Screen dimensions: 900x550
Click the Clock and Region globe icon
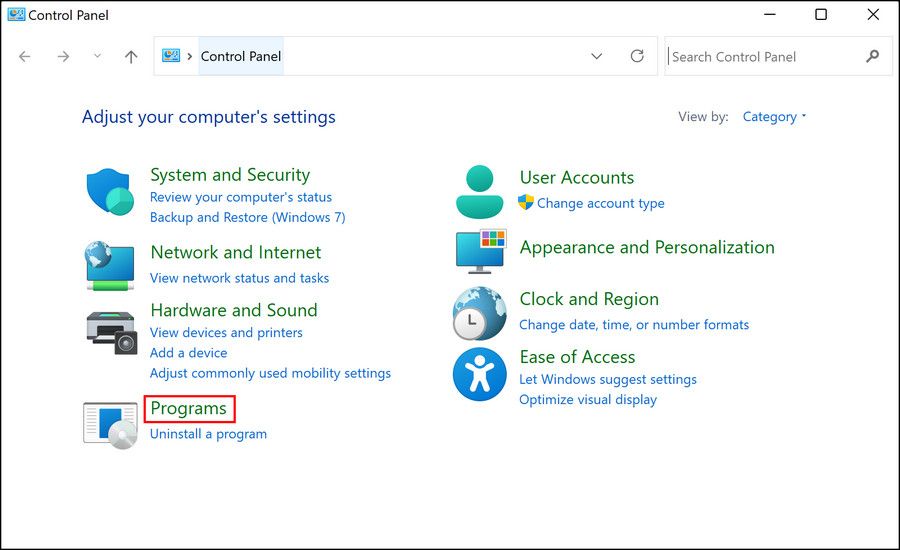pyautogui.click(x=479, y=313)
